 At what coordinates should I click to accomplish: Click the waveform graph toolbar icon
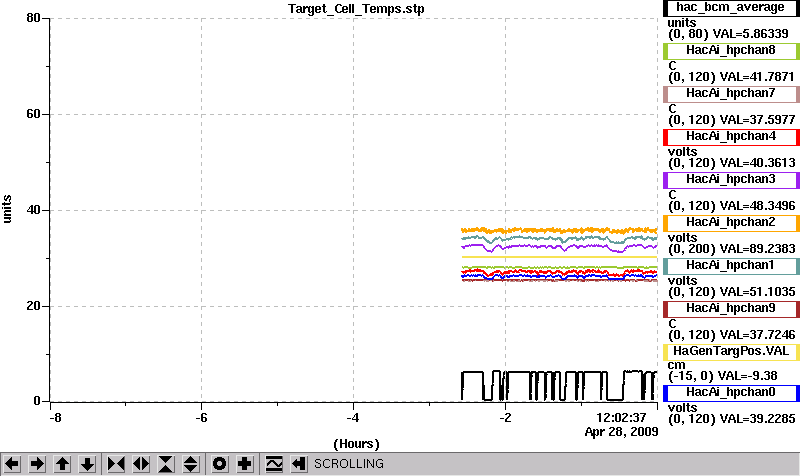point(274,464)
